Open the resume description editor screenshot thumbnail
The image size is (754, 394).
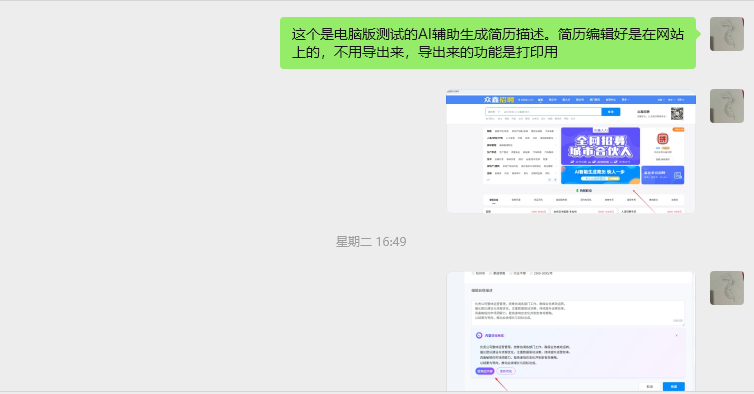pos(571,331)
